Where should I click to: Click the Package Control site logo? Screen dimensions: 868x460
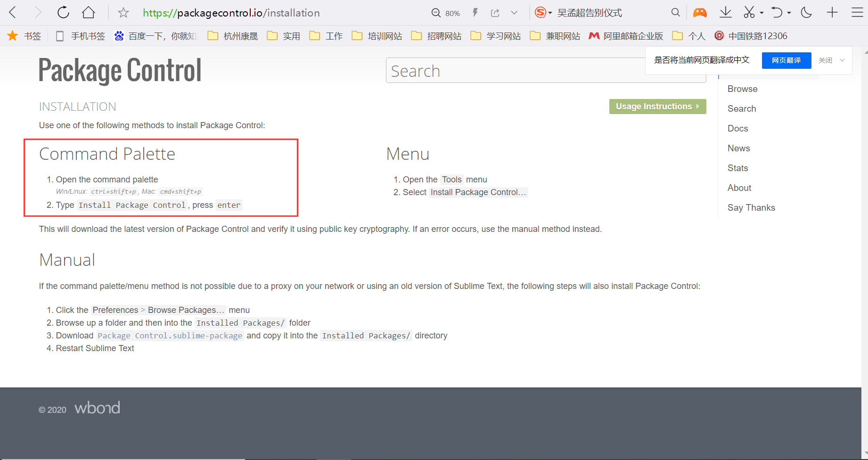pyautogui.click(x=120, y=71)
